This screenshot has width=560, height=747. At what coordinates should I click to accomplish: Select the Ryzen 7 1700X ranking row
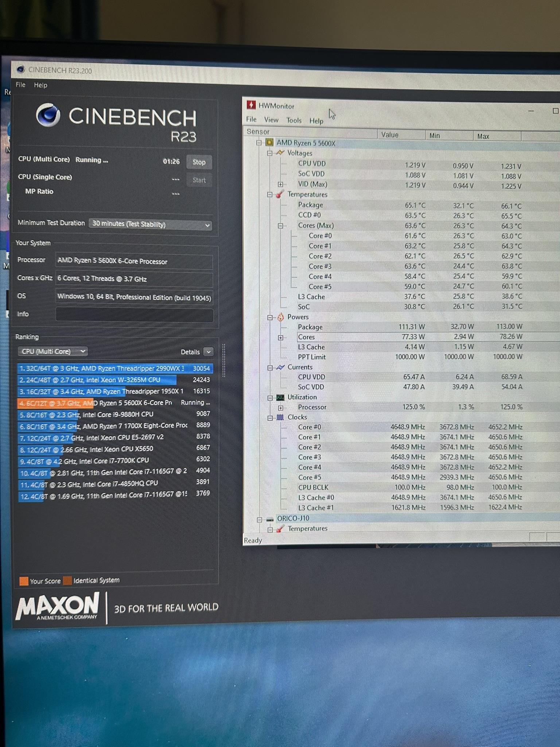[x=115, y=425]
